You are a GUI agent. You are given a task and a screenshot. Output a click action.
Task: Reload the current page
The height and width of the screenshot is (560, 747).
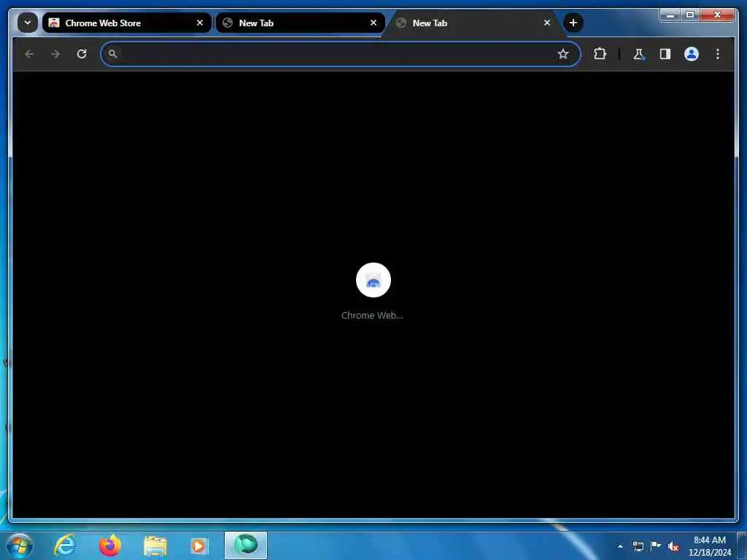[82, 54]
